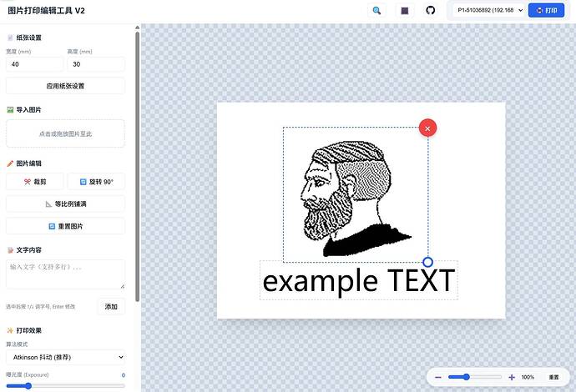Delete selected image with red X button

click(x=427, y=128)
